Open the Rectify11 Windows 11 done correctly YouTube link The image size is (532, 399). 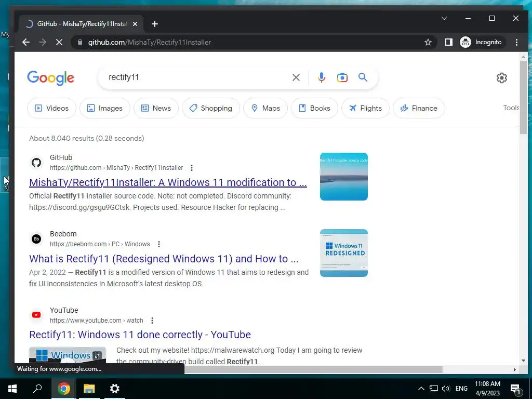pyautogui.click(x=140, y=335)
